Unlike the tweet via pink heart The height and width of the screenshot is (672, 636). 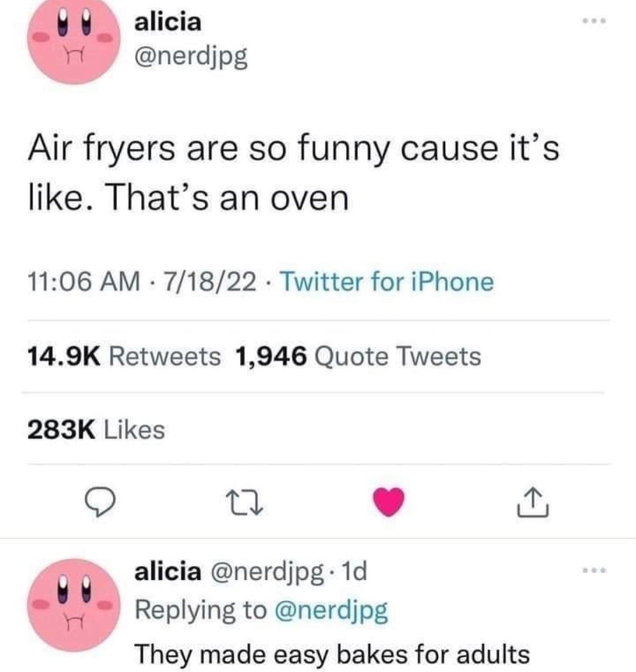(x=388, y=502)
